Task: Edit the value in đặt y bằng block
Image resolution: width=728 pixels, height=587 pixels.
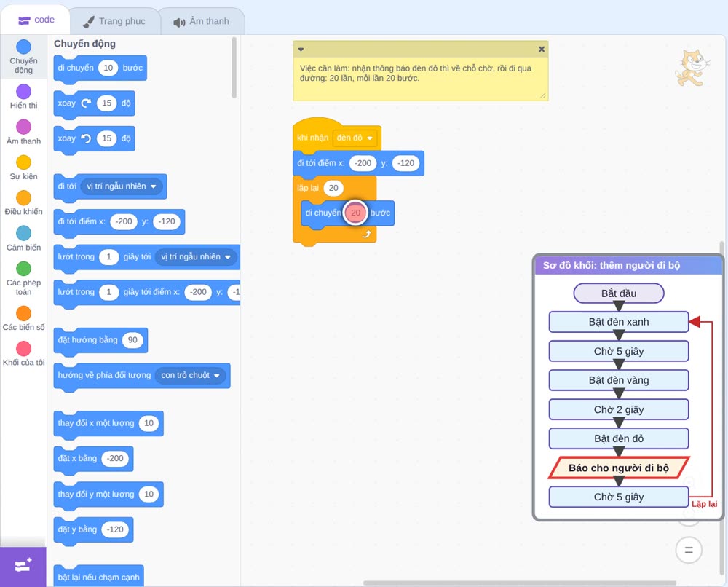Action: (115, 529)
